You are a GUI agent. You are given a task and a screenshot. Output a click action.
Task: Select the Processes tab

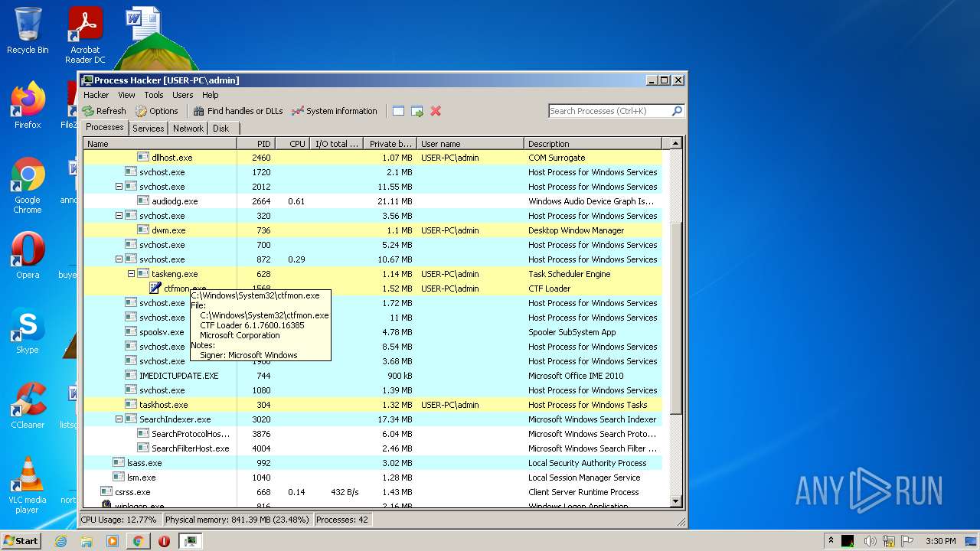coord(104,128)
